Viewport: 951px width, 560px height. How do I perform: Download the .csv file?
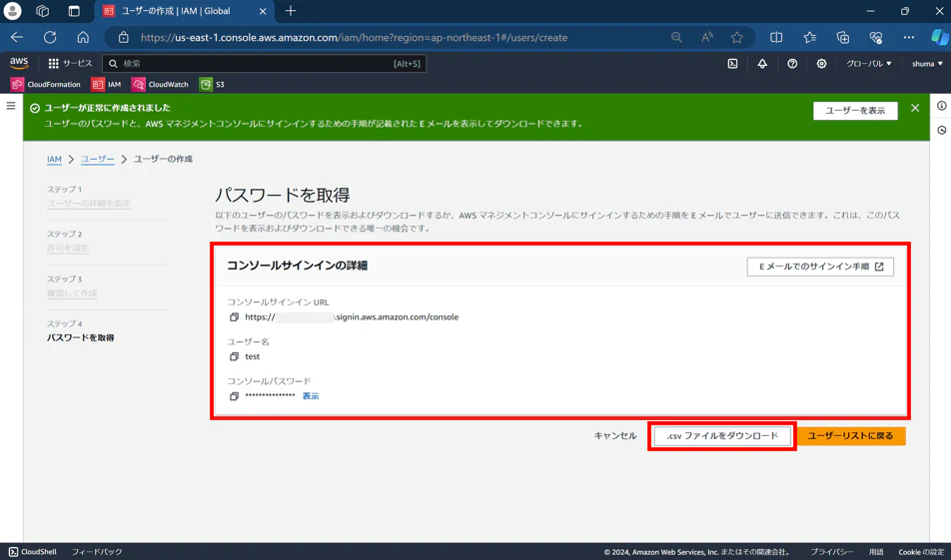(721, 436)
